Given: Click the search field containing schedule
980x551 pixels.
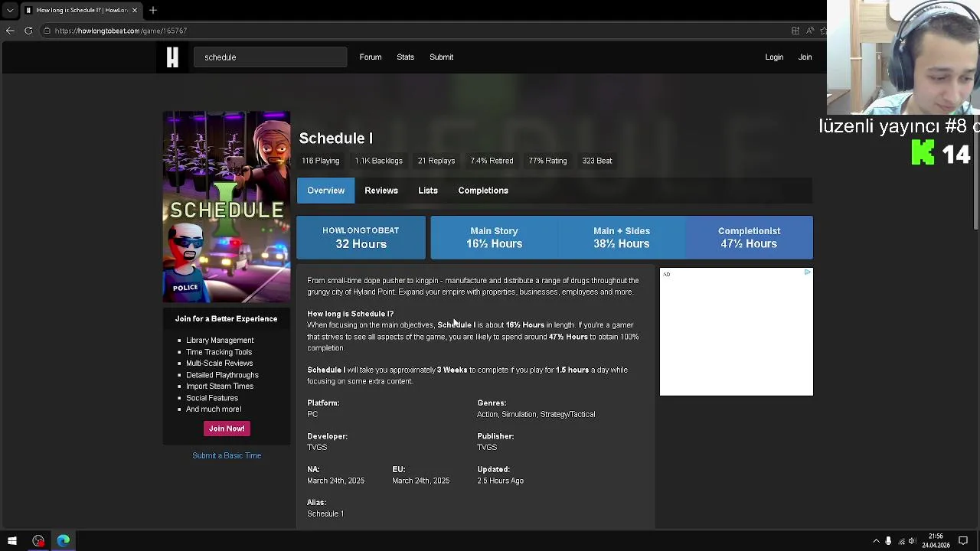Looking at the screenshot, I should click(270, 57).
